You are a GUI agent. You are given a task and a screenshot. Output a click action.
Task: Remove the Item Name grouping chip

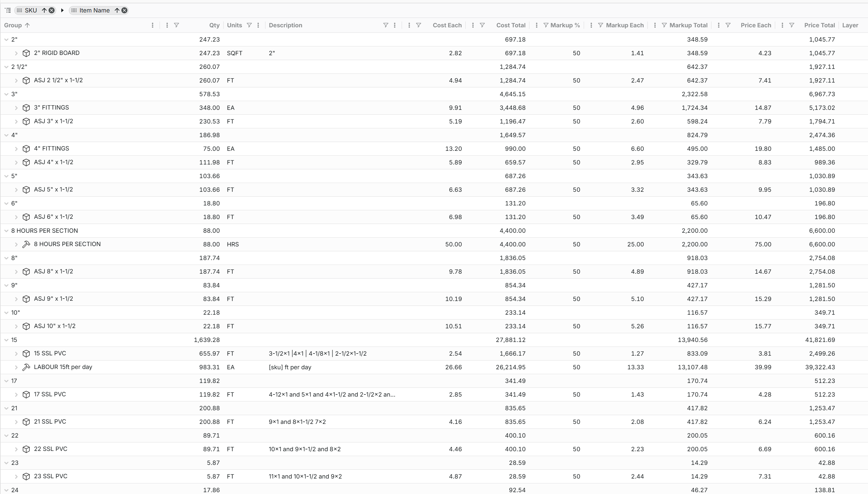click(x=124, y=10)
